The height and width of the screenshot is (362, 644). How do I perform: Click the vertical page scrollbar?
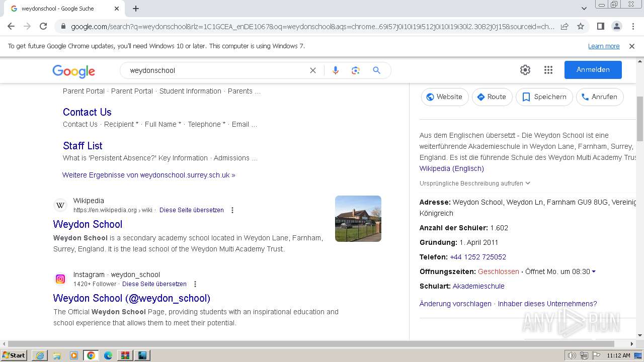640,119
